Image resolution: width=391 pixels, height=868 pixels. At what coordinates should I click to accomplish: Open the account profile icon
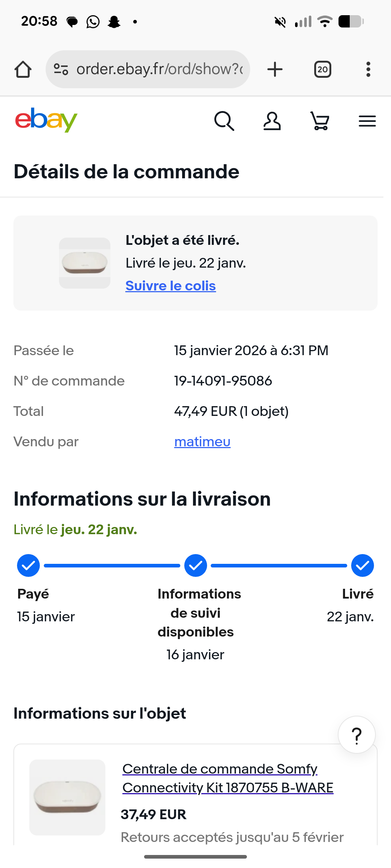272,121
